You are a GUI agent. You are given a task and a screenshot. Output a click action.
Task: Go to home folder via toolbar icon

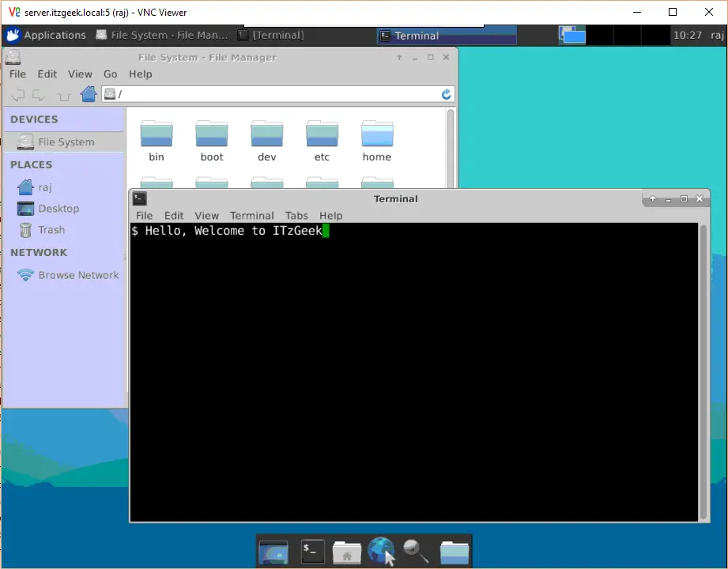tap(89, 94)
